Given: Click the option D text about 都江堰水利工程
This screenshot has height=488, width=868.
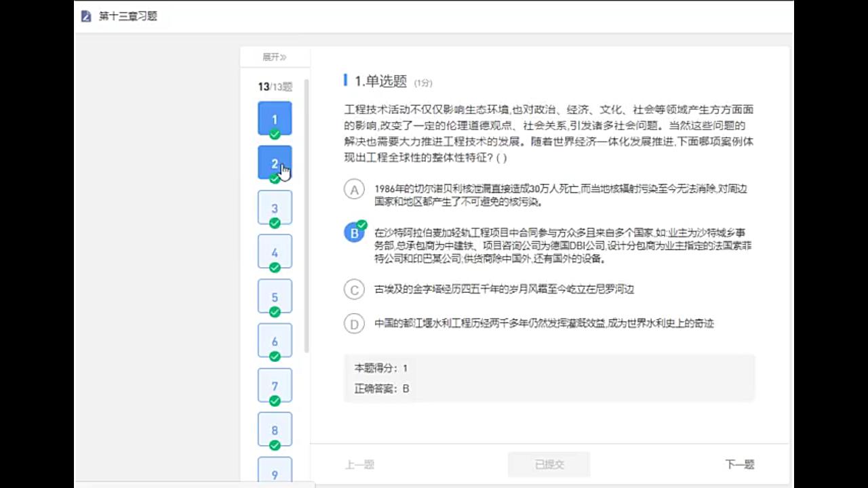Looking at the screenshot, I should pyautogui.click(x=544, y=323).
